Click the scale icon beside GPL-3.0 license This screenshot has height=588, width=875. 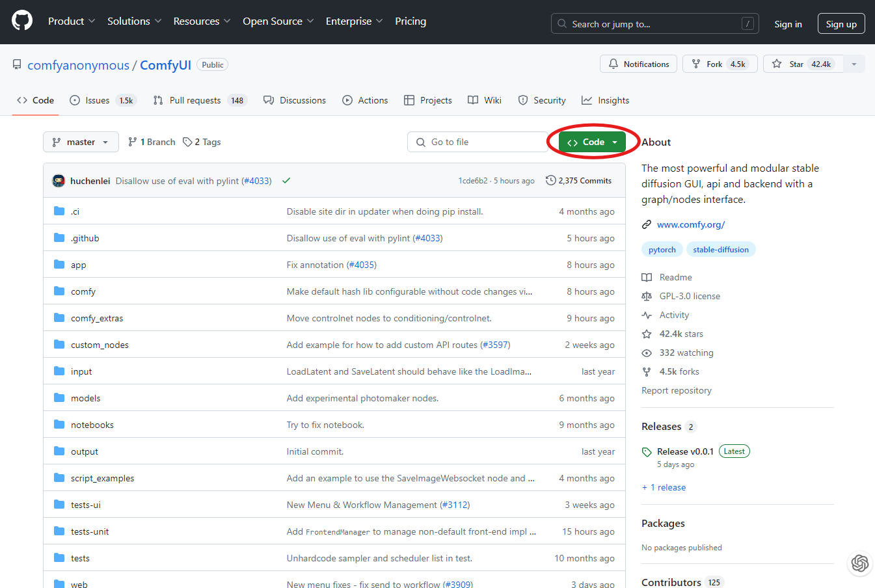pyautogui.click(x=647, y=296)
